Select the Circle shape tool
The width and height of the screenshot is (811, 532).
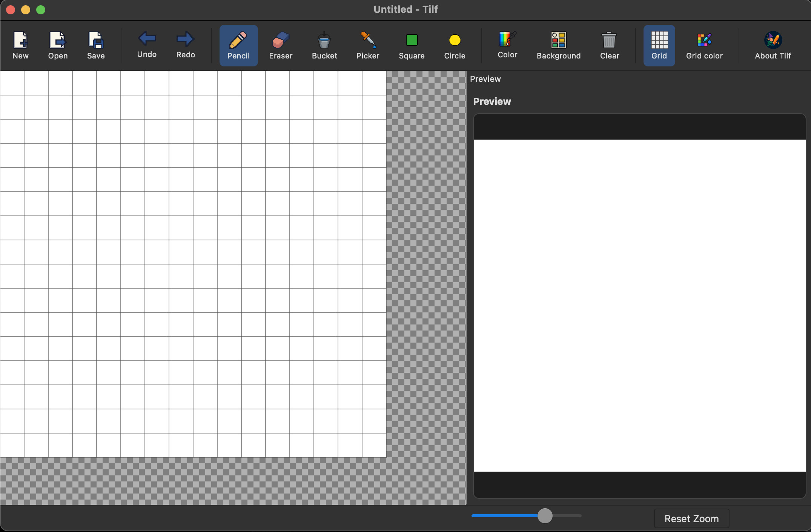click(455, 45)
